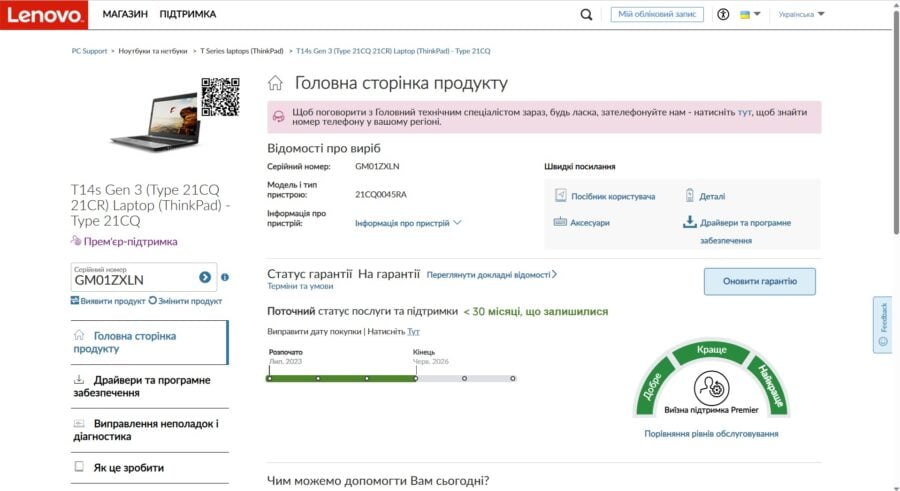900x491 pixels.
Task: Click the Premier support gauge center icon
Action: pos(712,388)
